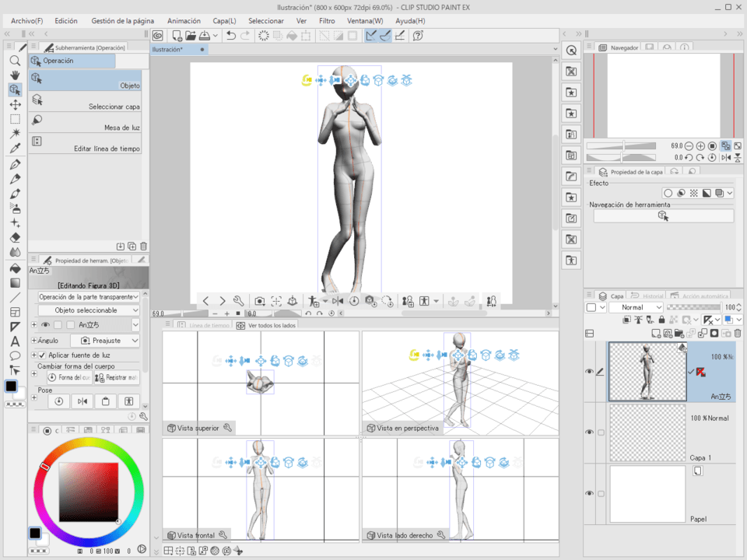Click the Redo arrow in command bar
The width and height of the screenshot is (747, 560).
245,35
